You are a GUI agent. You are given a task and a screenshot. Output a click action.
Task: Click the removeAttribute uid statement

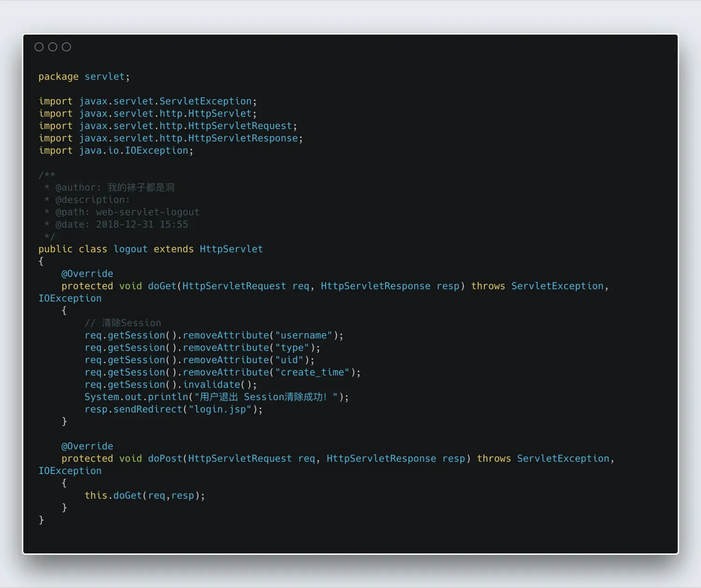[199, 359]
